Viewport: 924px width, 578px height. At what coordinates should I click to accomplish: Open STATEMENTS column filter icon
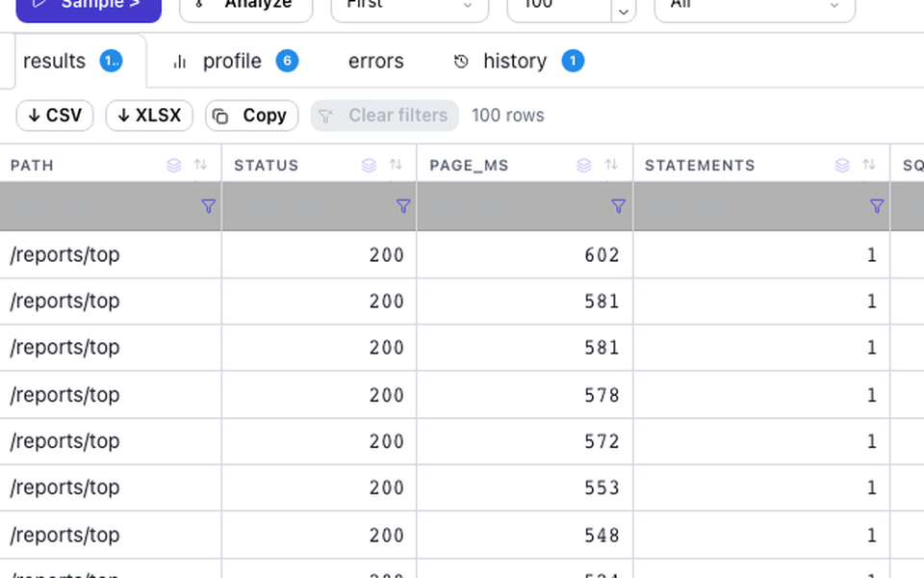(x=877, y=206)
